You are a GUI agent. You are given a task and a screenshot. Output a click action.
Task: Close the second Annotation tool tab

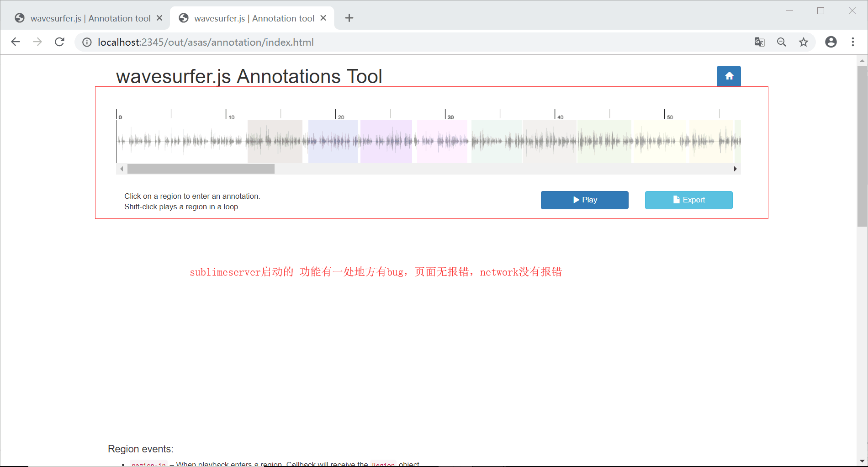[x=323, y=18]
